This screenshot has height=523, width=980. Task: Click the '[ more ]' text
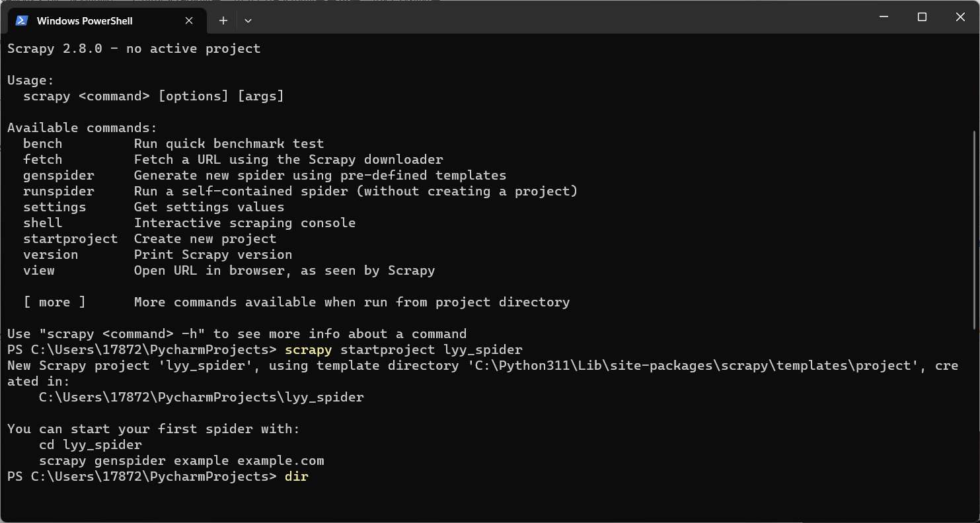click(x=54, y=302)
